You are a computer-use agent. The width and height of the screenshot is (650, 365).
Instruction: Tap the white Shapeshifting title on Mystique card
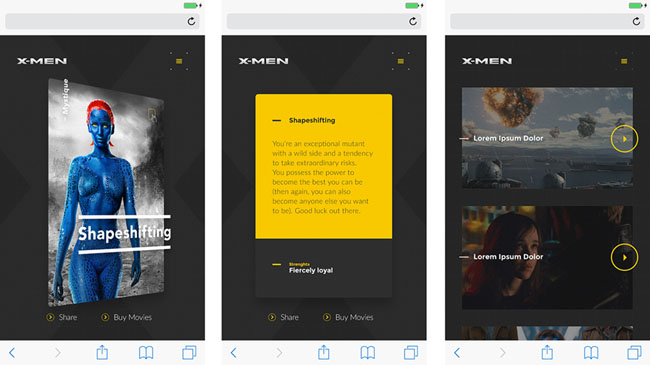(125, 234)
